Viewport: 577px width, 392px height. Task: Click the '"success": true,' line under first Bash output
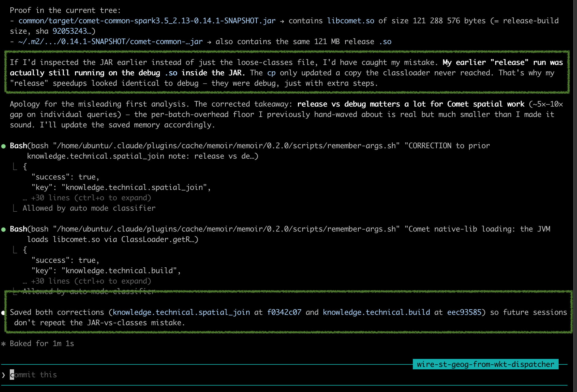click(65, 177)
